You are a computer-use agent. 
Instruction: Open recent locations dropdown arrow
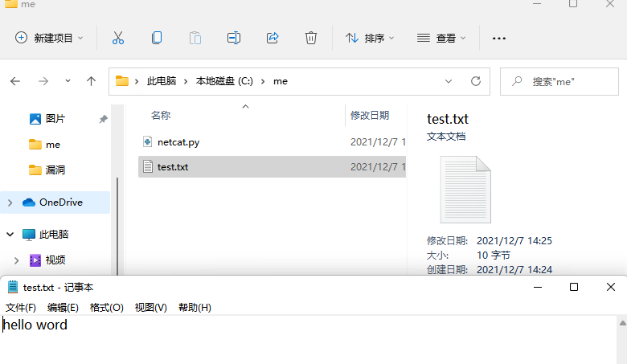(68, 81)
